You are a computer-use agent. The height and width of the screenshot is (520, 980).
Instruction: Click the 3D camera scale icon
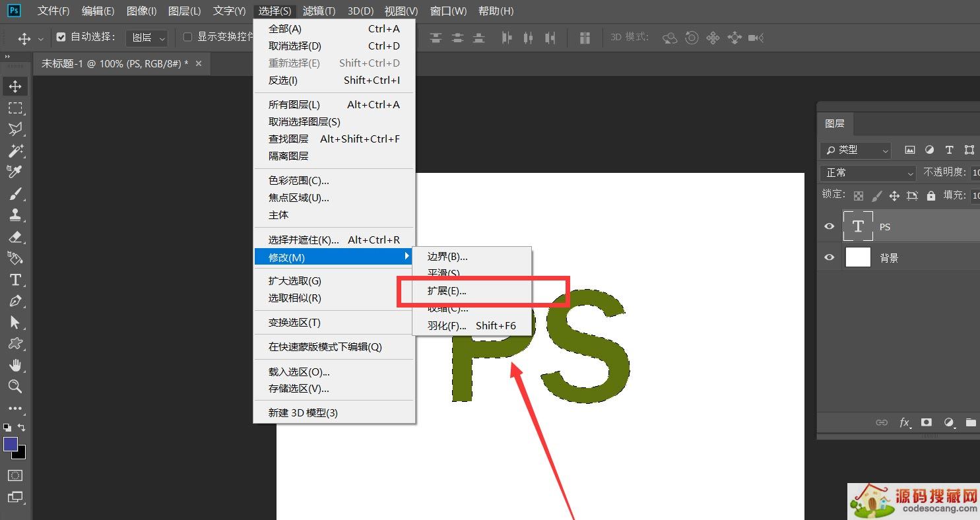[x=756, y=38]
